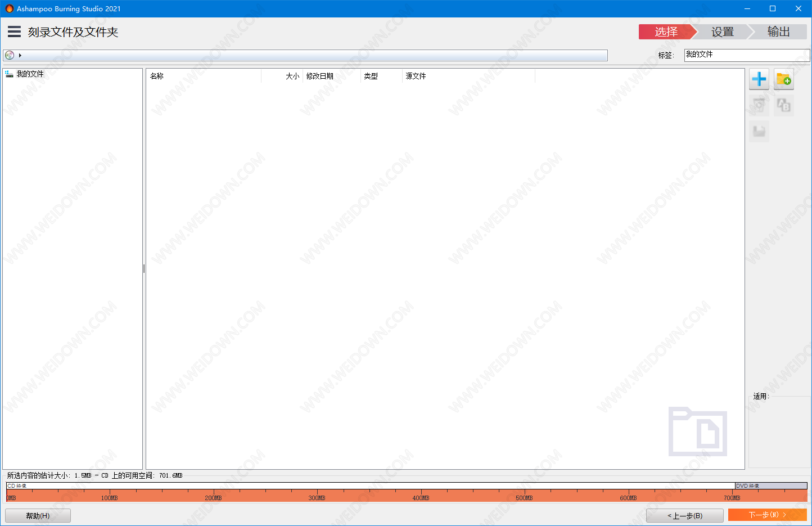Click the greyed-out rename AB icon
This screenshot has width=812, height=526.
click(783, 105)
